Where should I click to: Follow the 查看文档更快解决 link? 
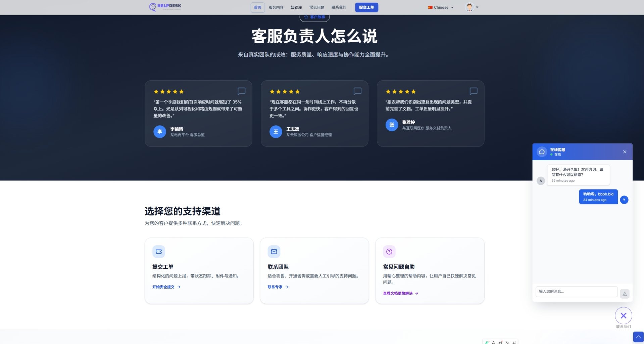pyautogui.click(x=401, y=294)
